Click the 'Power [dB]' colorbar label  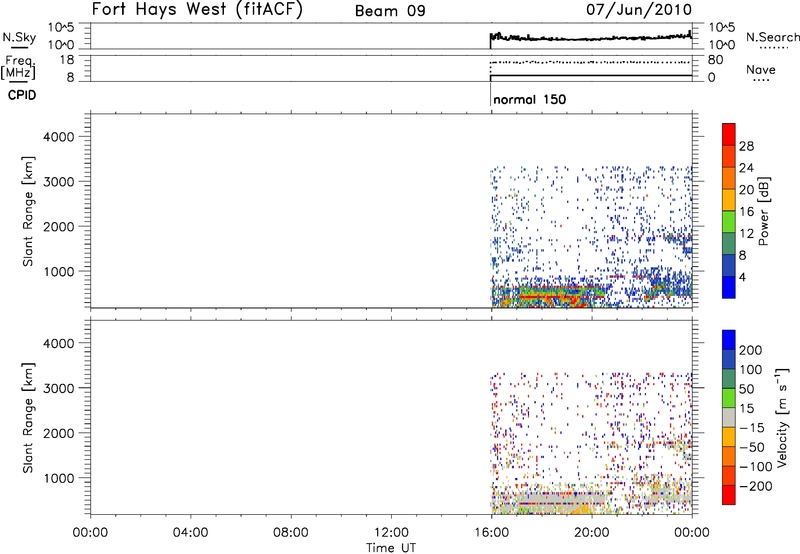763,211
